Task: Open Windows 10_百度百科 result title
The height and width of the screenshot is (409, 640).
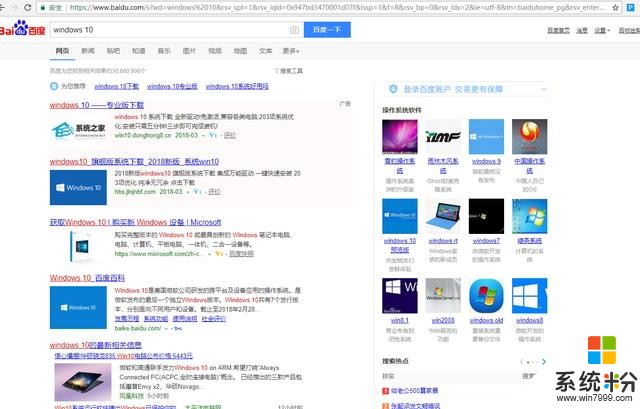Action: pyautogui.click(x=87, y=278)
